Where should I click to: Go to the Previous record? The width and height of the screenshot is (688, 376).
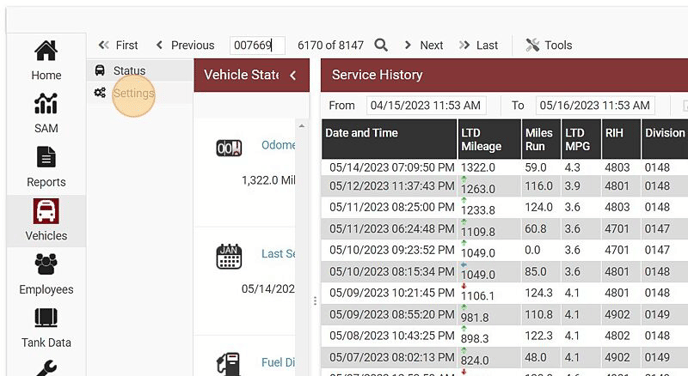click(x=185, y=45)
